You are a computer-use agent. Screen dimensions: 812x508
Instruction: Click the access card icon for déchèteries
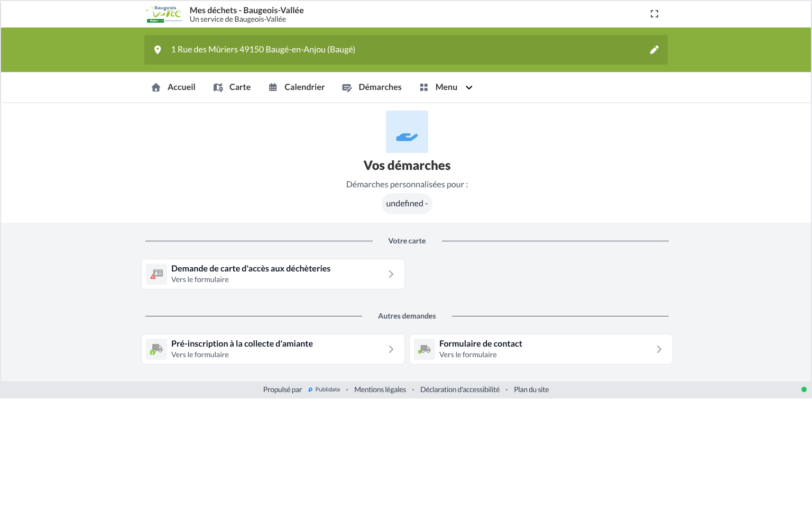click(156, 274)
